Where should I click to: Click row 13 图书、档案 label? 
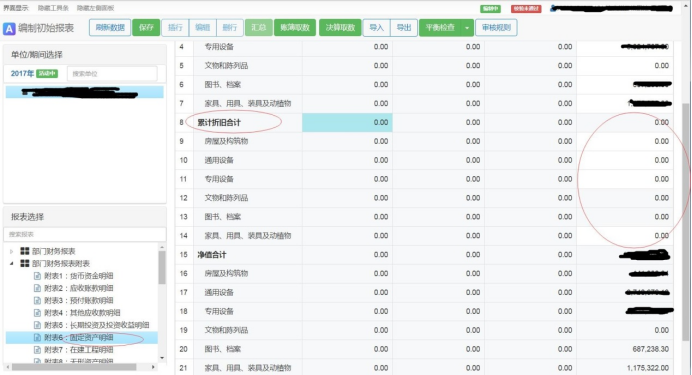pyautogui.click(x=222, y=217)
